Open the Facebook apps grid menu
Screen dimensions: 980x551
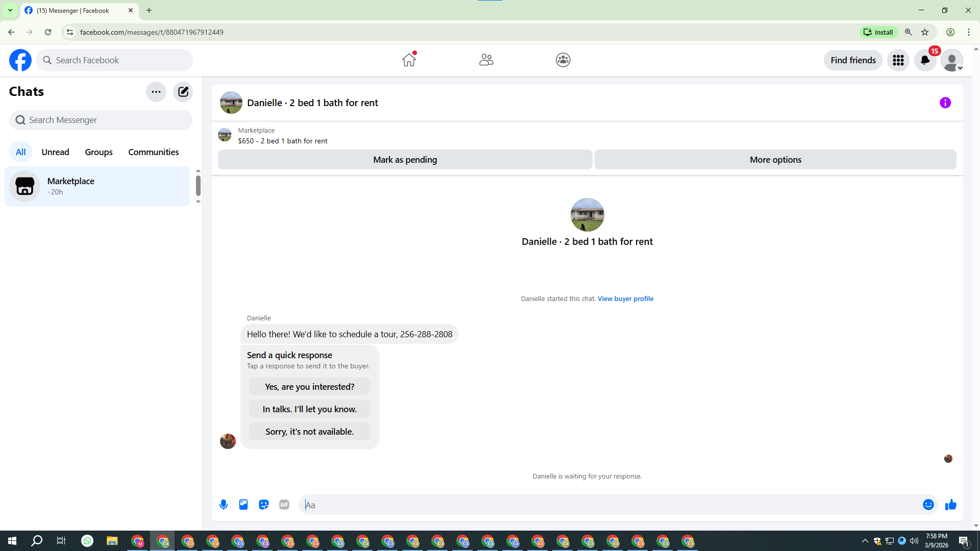[898, 60]
